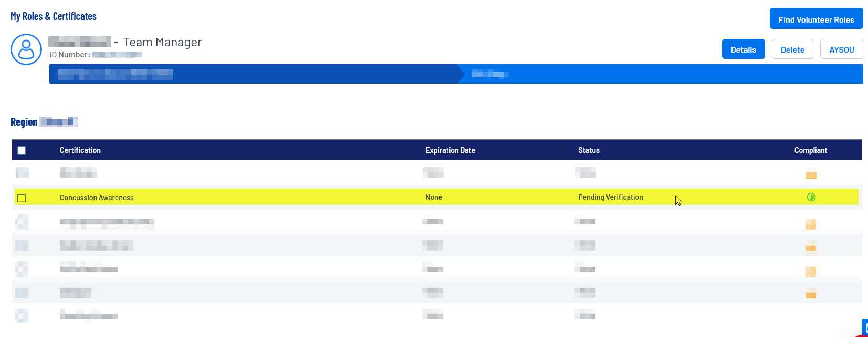Click the green pending icon for Concussion Awareness
The image size is (868, 337).
pos(811,197)
